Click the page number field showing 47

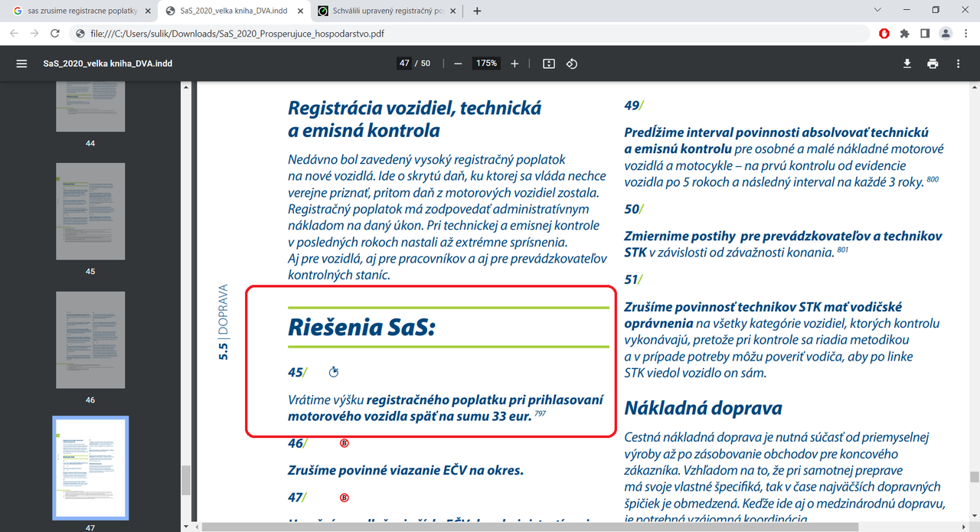point(403,64)
